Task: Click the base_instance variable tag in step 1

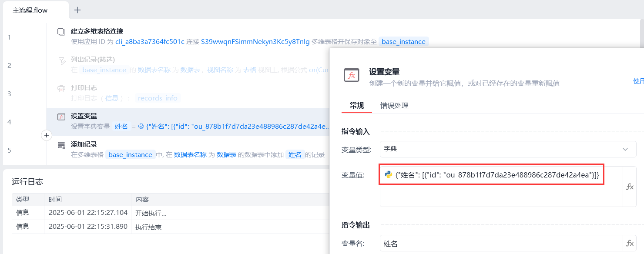Action: coord(403,42)
